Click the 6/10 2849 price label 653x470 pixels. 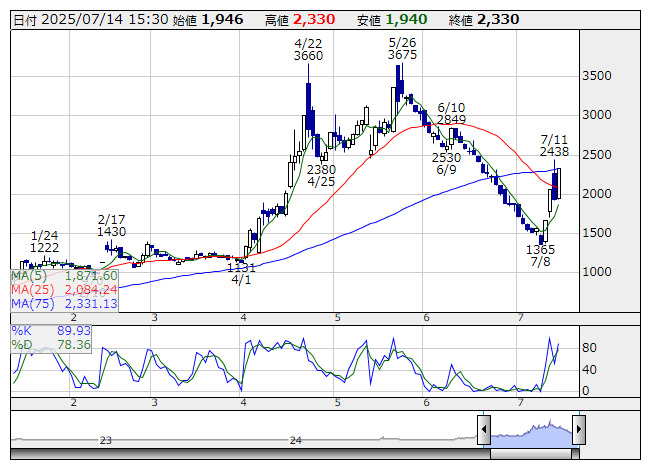pos(451,114)
